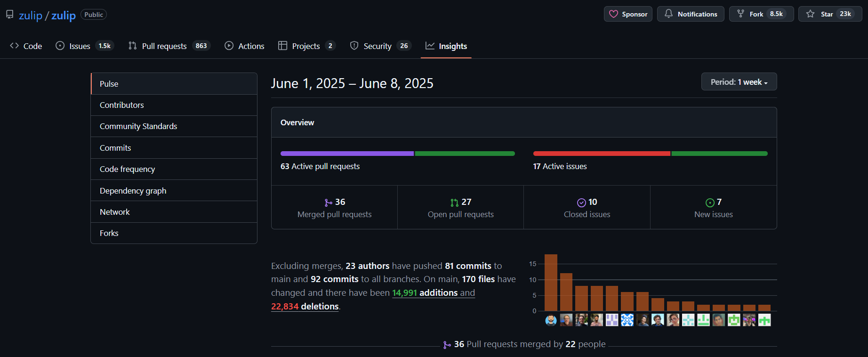Open the Actions tab
The width and height of the screenshot is (868, 357).
click(x=244, y=46)
